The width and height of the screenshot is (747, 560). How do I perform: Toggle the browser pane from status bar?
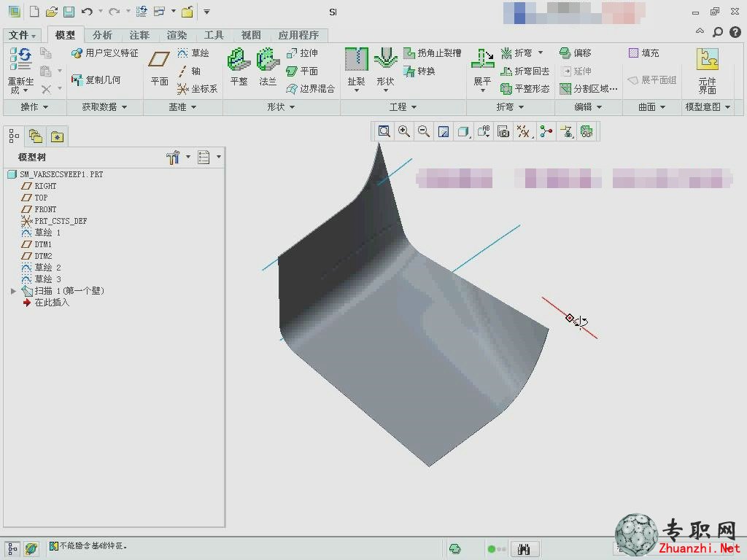click(x=31, y=548)
